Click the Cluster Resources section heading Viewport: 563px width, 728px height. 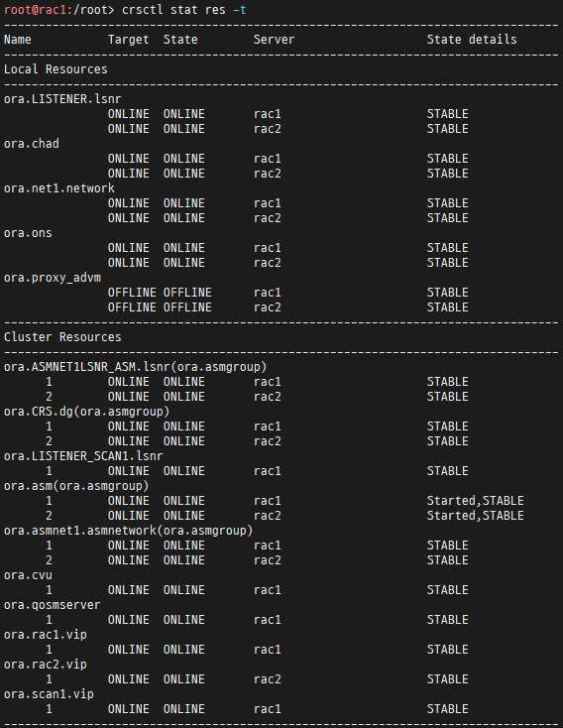62,336
